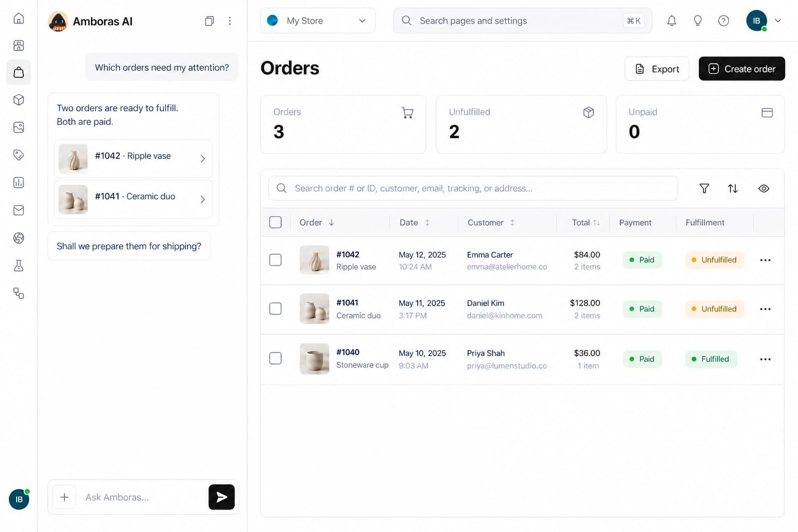Open the discounts tag icon in sidebar

19,155
